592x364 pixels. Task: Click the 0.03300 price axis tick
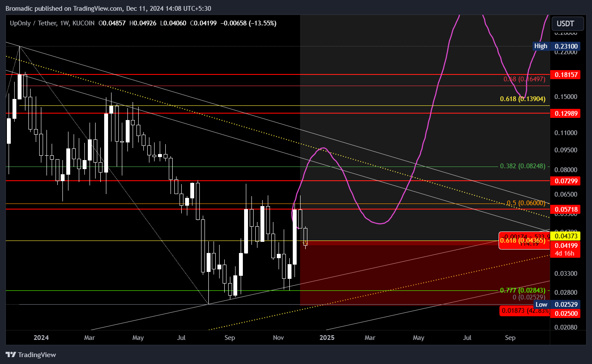565,273
